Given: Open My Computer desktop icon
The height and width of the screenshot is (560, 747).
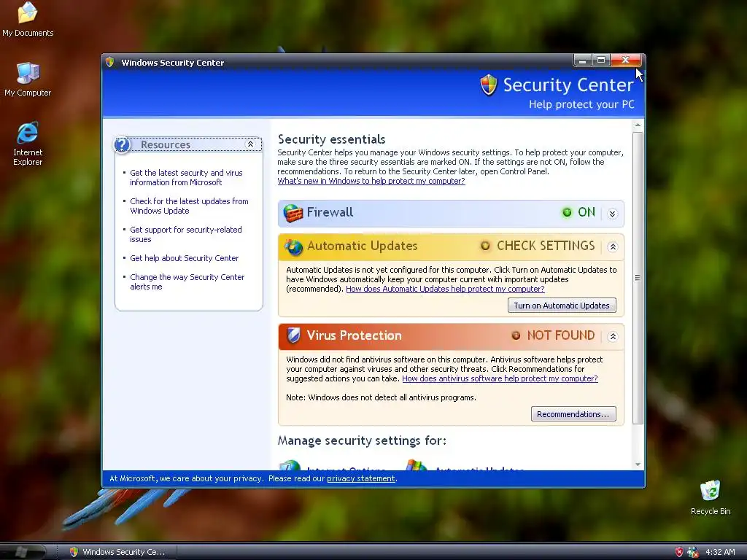Looking at the screenshot, I should [x=28, y=79].
